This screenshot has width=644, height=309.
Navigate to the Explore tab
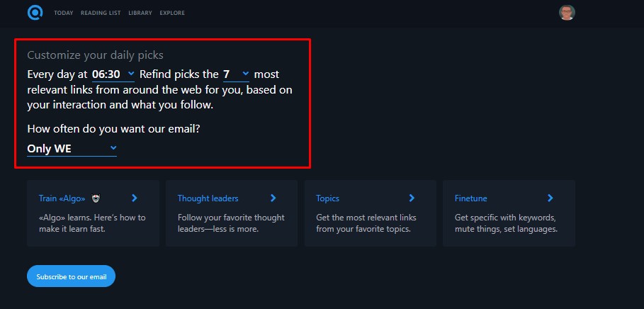172,13
